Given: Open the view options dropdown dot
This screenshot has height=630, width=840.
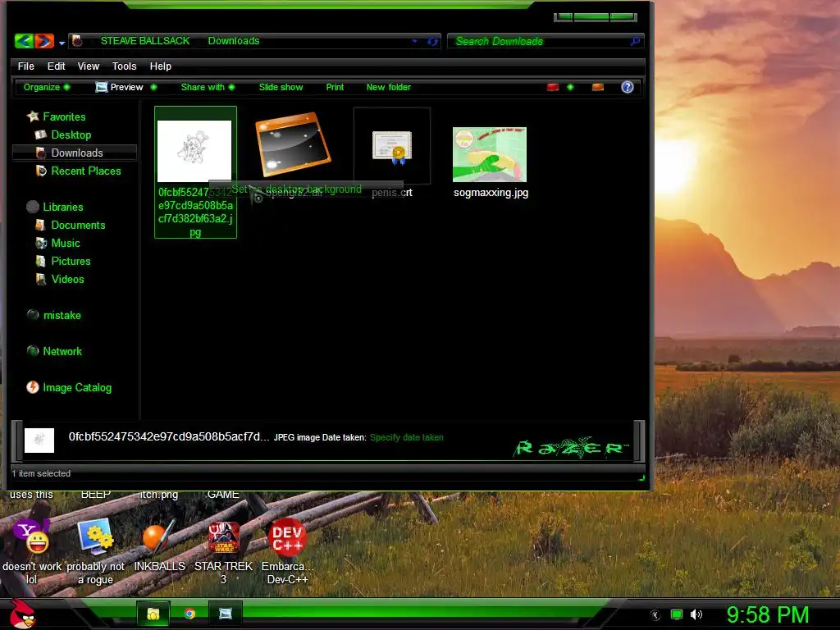Looking at the screenshot, I should [x=570, y=87].
